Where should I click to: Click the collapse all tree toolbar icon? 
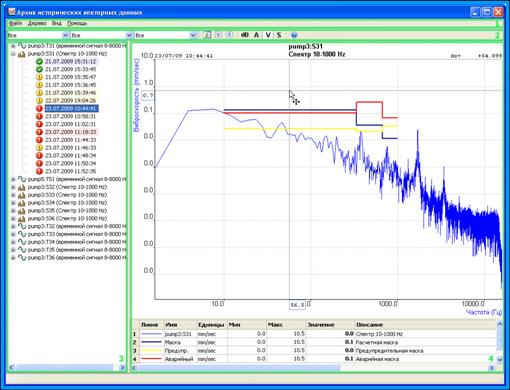click(x=229, y=35)
